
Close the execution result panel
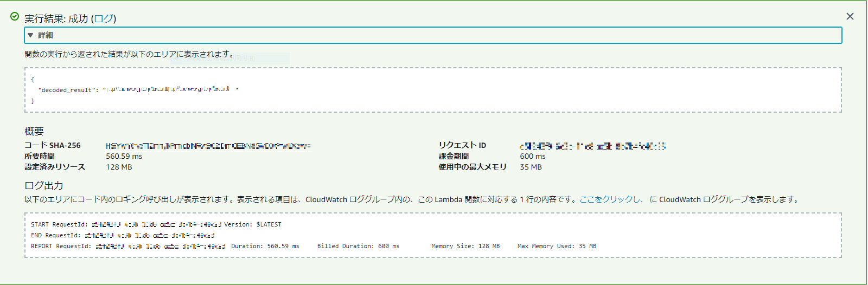pyautogui.click(x=850, y=16)
